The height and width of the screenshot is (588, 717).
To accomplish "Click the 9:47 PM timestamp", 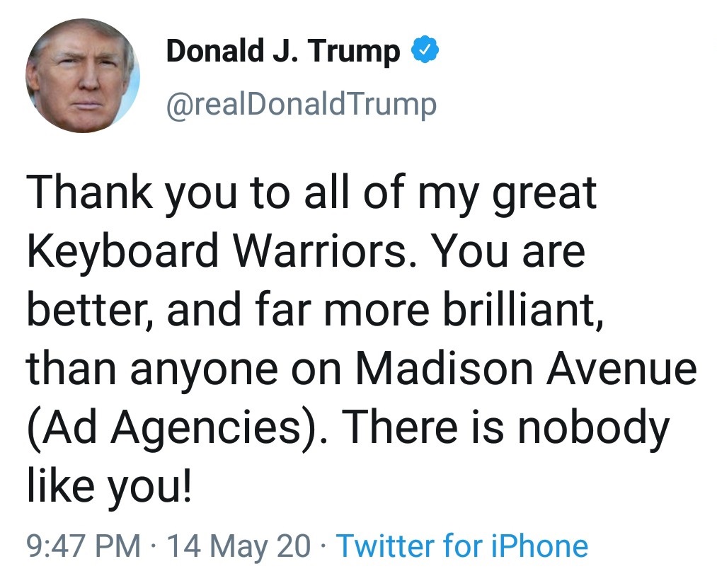I will (82, 546).
